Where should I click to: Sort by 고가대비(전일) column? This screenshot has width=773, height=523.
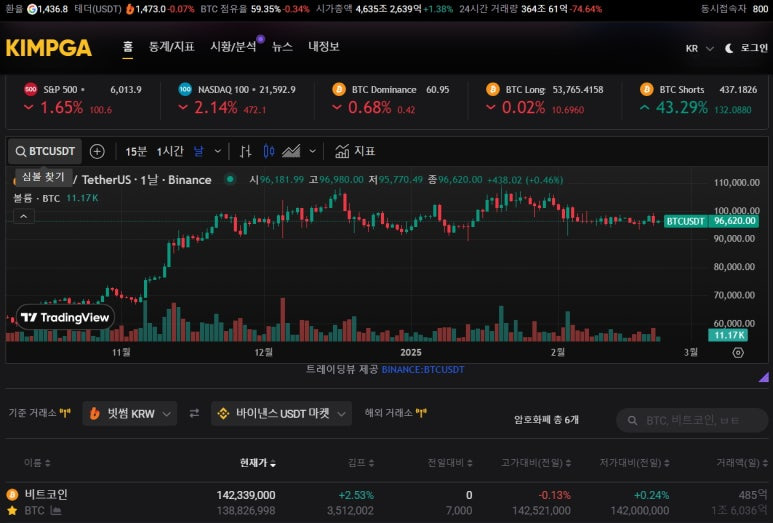point(536,463)
